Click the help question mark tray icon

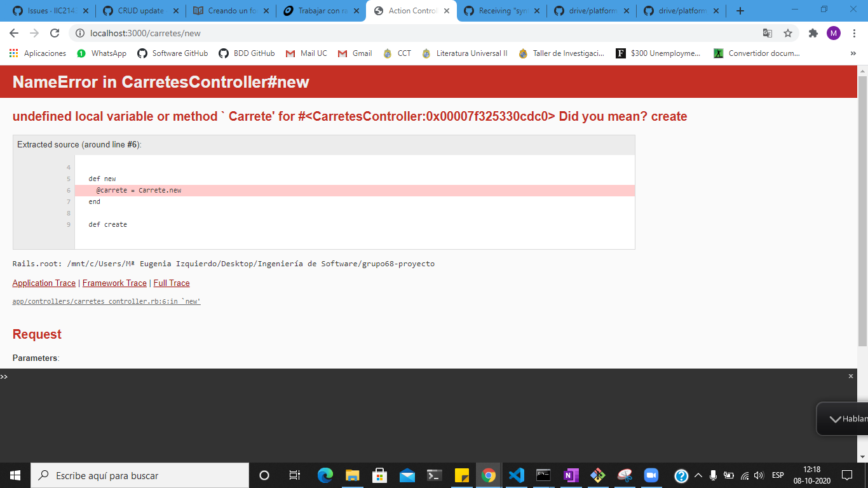point(681,475)
